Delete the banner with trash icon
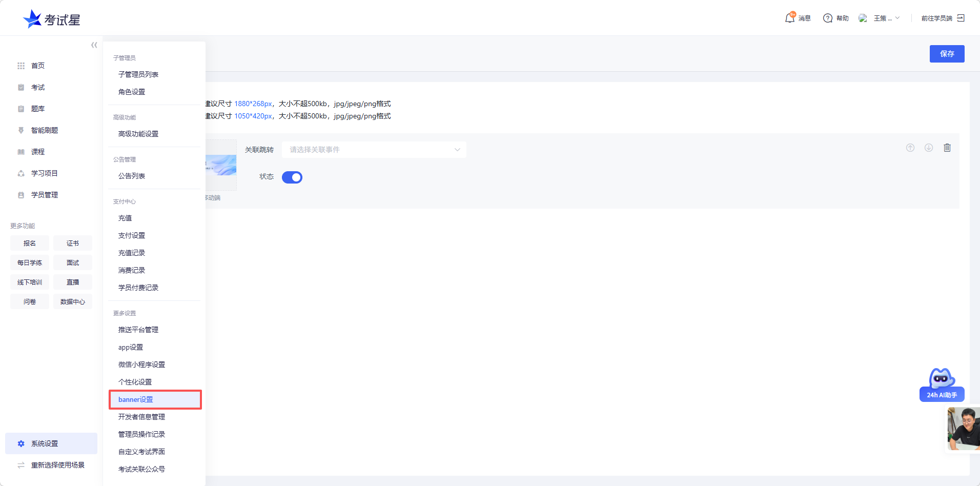Screen dimensions: 980x486 947,148
